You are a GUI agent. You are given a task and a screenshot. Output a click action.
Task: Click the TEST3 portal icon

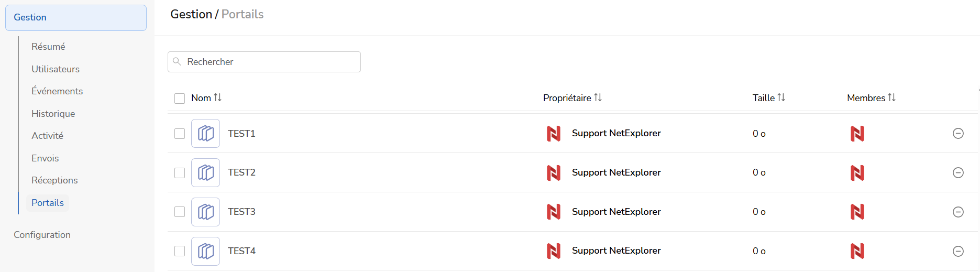pos(205,212)
